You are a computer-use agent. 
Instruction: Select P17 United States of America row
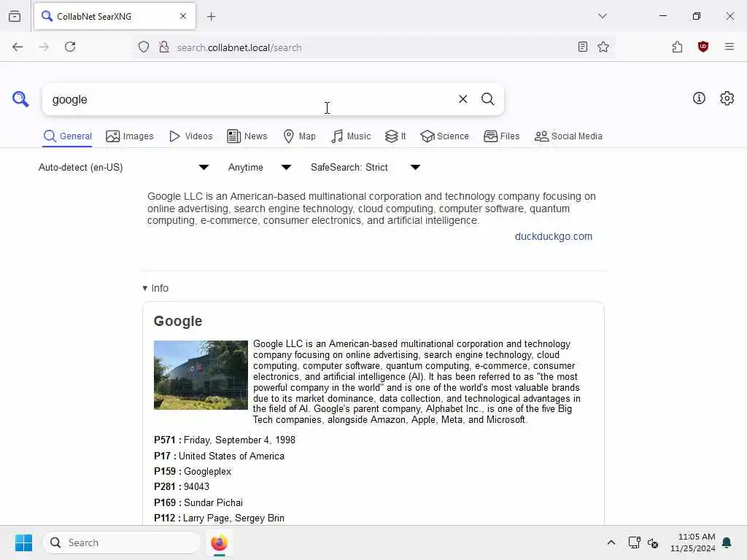click(219, 456)
